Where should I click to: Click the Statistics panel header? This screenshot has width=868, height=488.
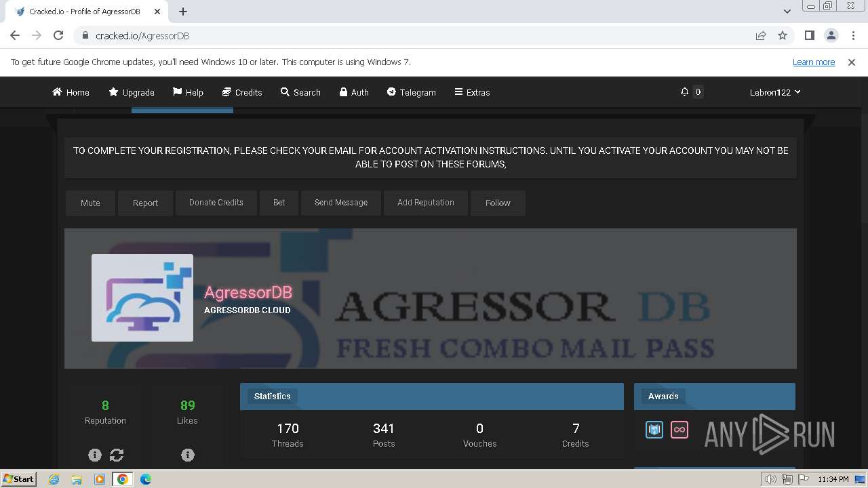pyautogui.click(x=432, y=396)
